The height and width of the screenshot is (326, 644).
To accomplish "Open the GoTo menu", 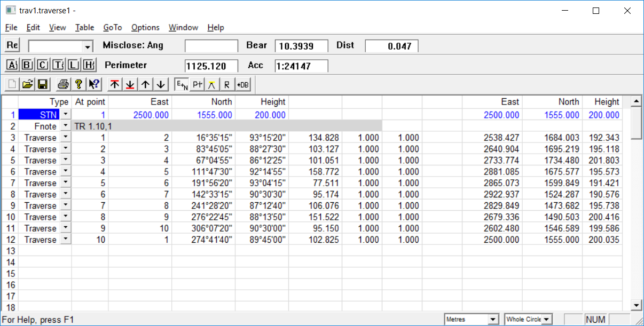I will pos(112,27).
